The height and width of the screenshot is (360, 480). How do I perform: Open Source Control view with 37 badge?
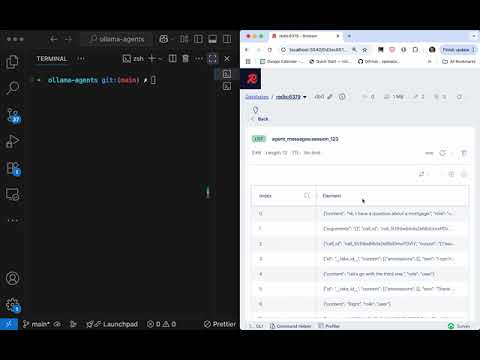(13, 115)
